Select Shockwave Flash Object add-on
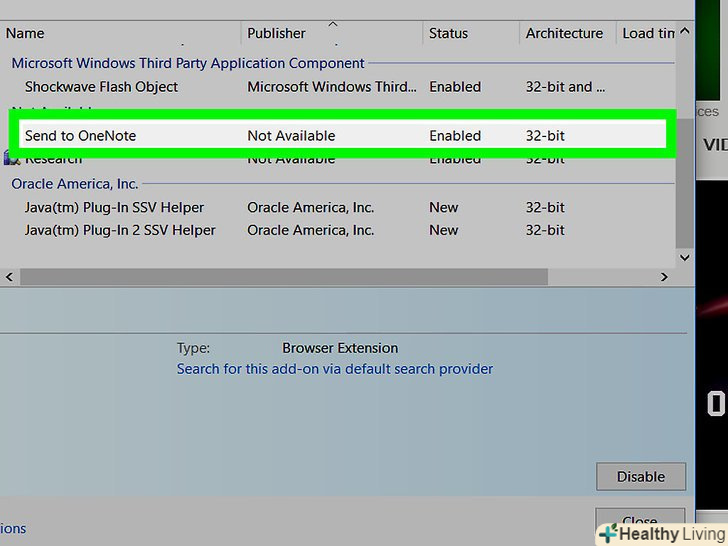The image size is (728, 546). pos(338,87)
